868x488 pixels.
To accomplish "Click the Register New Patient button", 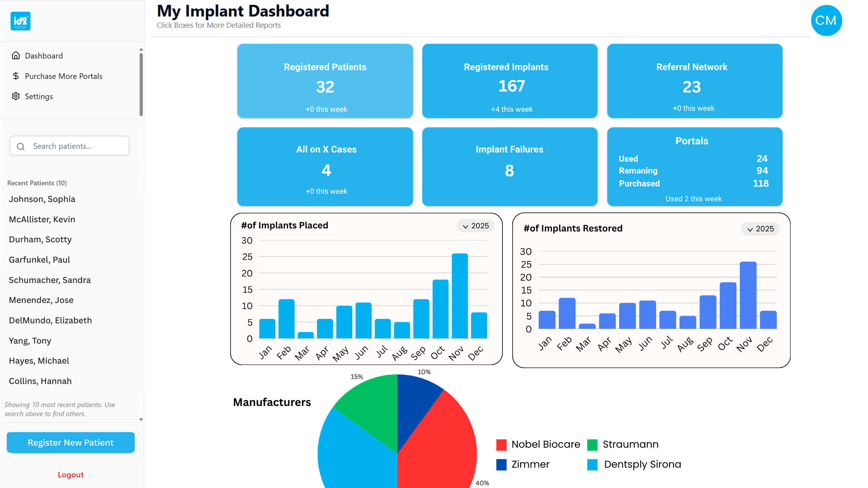I will pos(71,442).
